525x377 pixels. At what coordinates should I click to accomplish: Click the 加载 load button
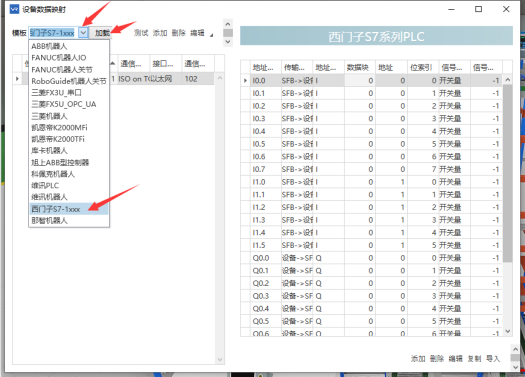pyautogui.click(x=102, y=33)
